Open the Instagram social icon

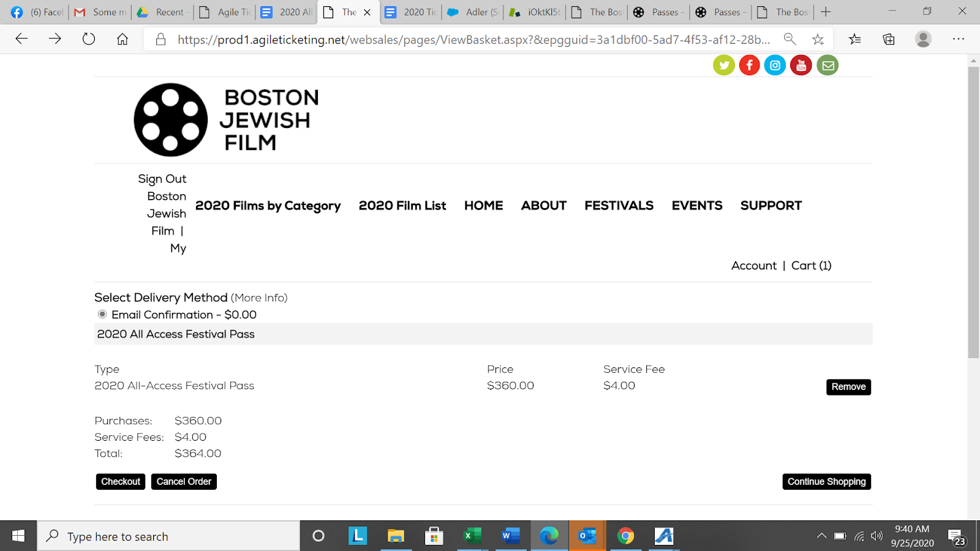(775, 65)
